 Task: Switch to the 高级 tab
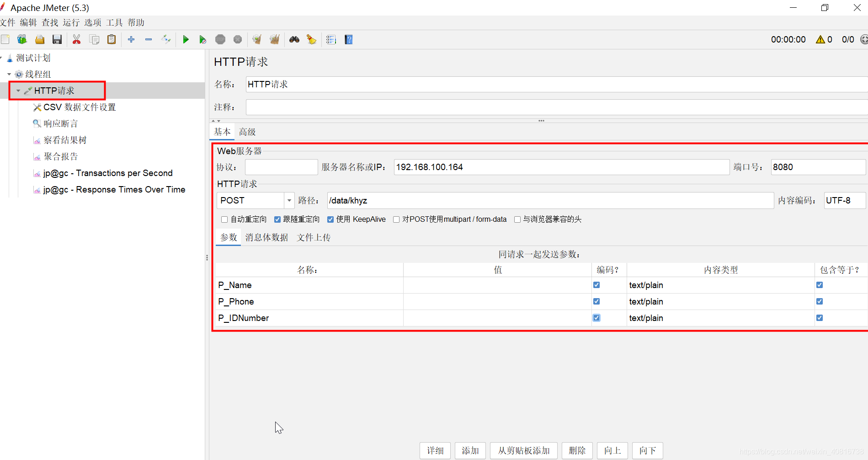tap(247, 132)
